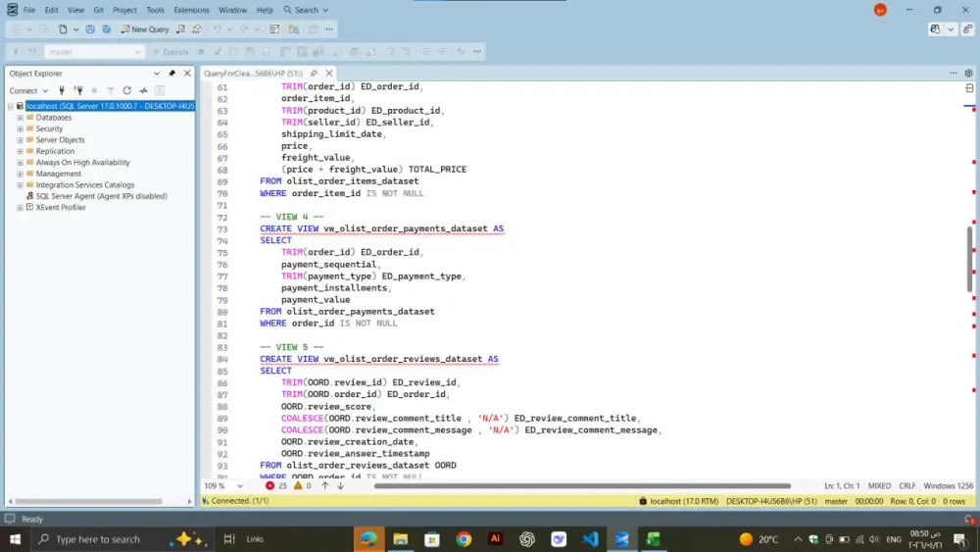
Task: Click the Redo icon
Action: [x=244, y=29]
